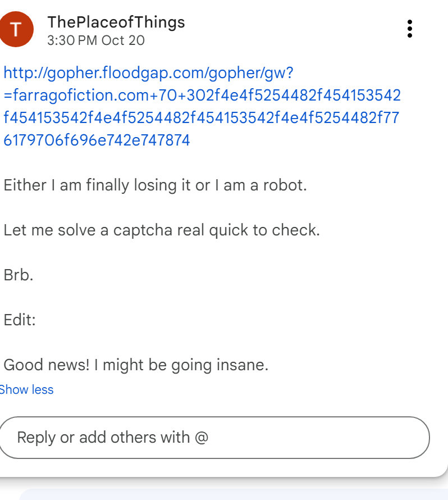The width and height of the screenshot is (448, 500).
Task: Click the link line starting with =farragofiction.com
Action: coord(202,95)
